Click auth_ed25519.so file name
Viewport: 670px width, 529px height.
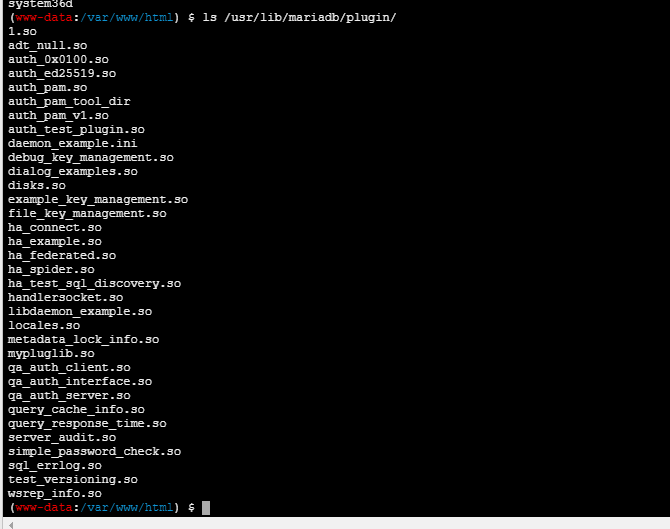(62, 73)
